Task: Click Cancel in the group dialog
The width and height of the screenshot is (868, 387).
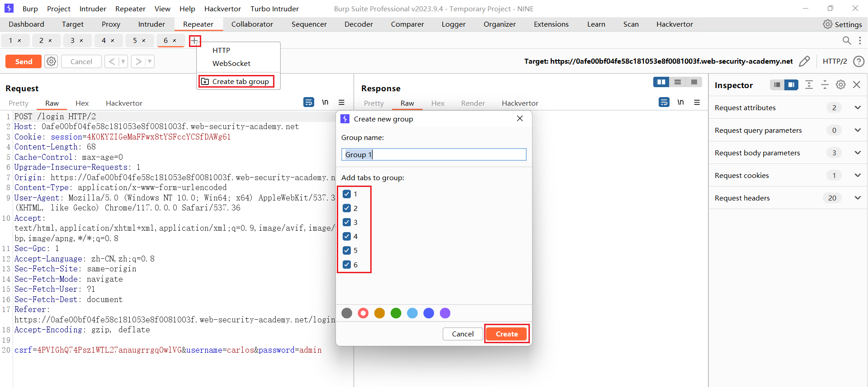Action: (x=463, y=334)
